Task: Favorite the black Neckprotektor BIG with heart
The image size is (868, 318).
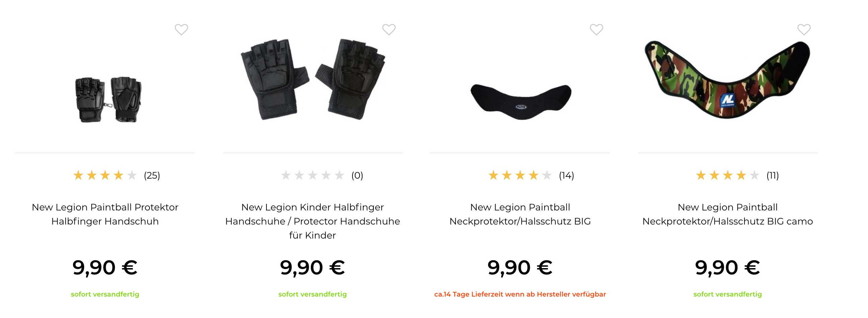Action: [x=597, y=30]
